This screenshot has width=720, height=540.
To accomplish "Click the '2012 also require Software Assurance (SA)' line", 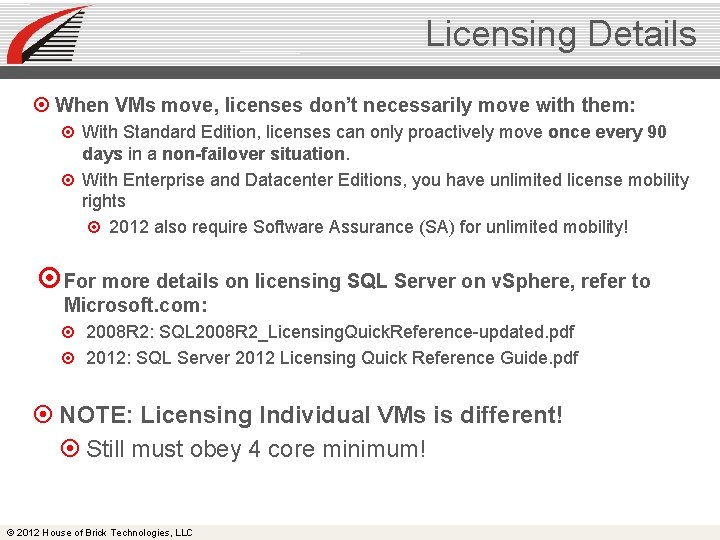I will (x=368, y=227).
